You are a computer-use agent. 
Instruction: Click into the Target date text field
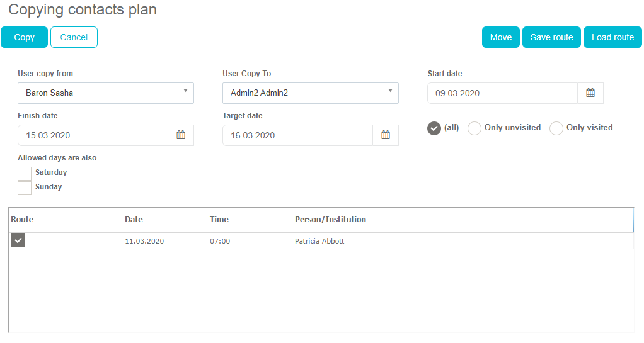pyautogui.click(x=297, y=135)
